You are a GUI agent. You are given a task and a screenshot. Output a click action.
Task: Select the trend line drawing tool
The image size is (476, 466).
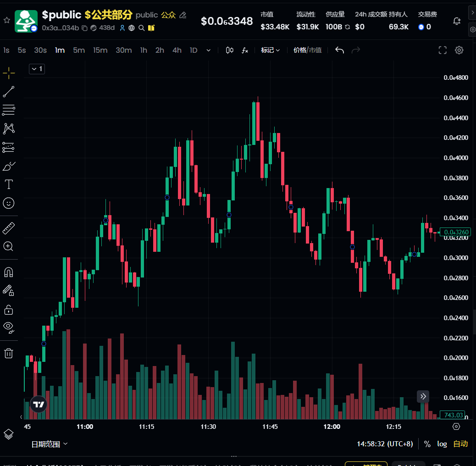pos(9,92)
